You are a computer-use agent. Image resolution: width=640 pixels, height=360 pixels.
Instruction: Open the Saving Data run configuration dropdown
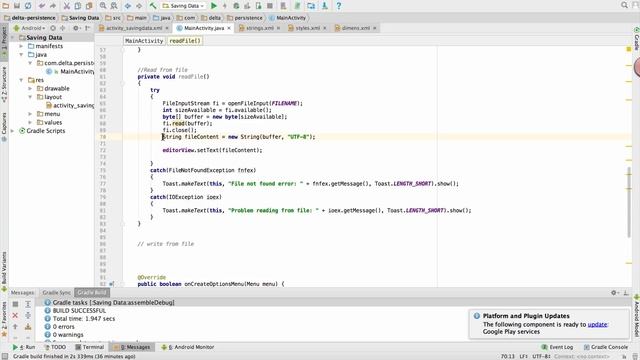point(183,6)
